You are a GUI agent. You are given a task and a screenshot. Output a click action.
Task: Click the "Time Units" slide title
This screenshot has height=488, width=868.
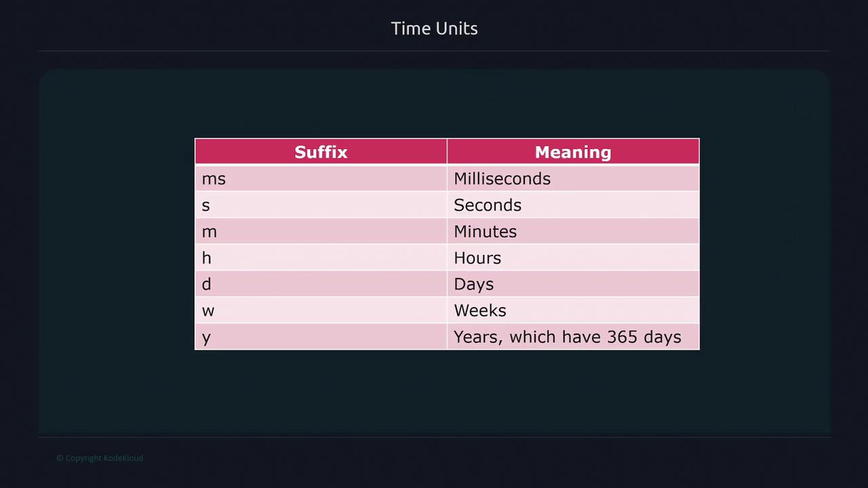[434, 28]
